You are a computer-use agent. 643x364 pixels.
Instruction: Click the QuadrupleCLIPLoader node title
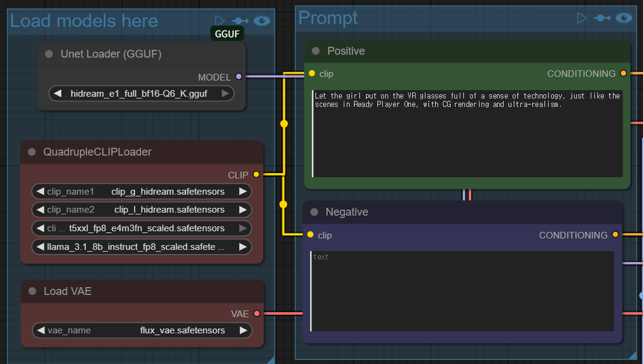[97, 152]
